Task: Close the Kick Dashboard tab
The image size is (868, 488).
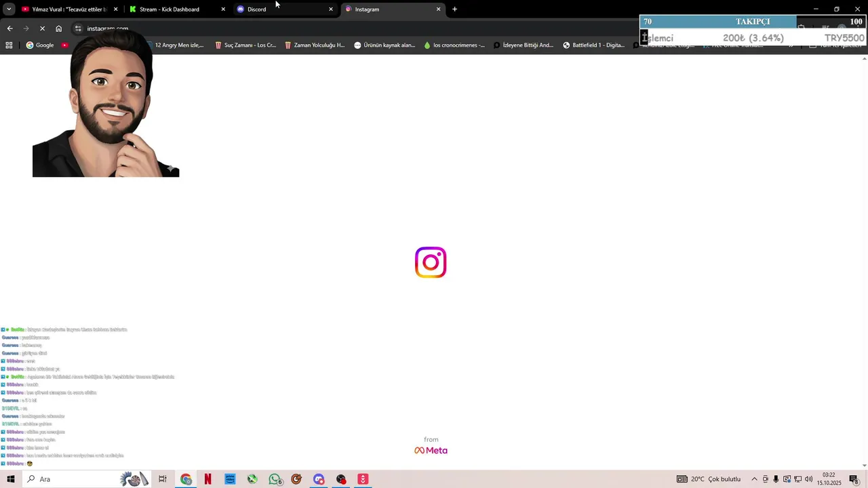Action: (x=223, y=9)
